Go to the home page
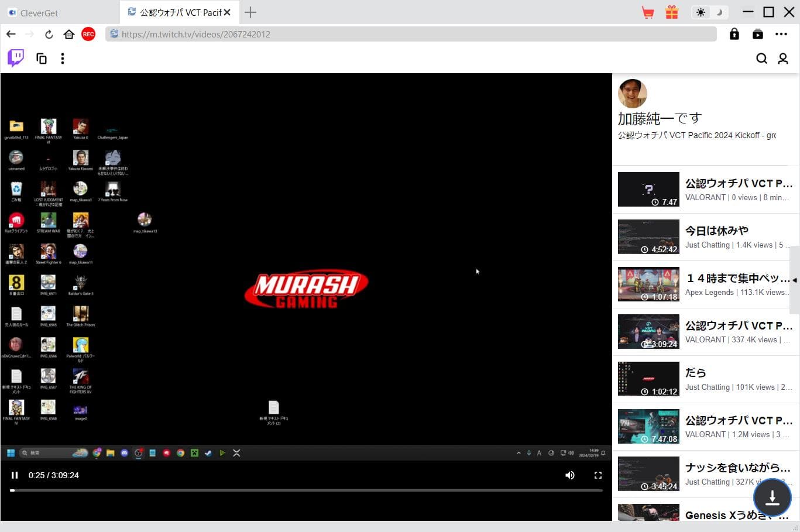 pyautogui.click(x=69, y=35)
